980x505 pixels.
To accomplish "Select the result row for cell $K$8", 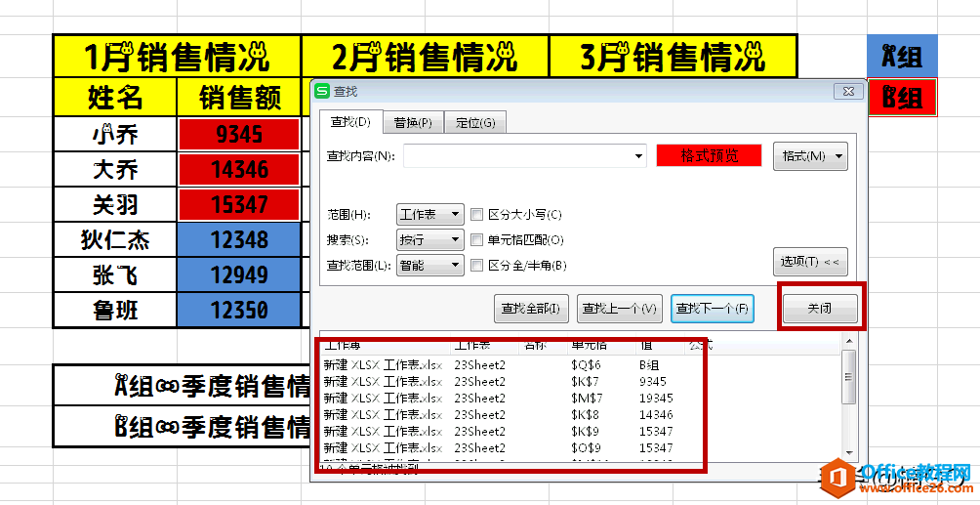I will tap(581, 414).
